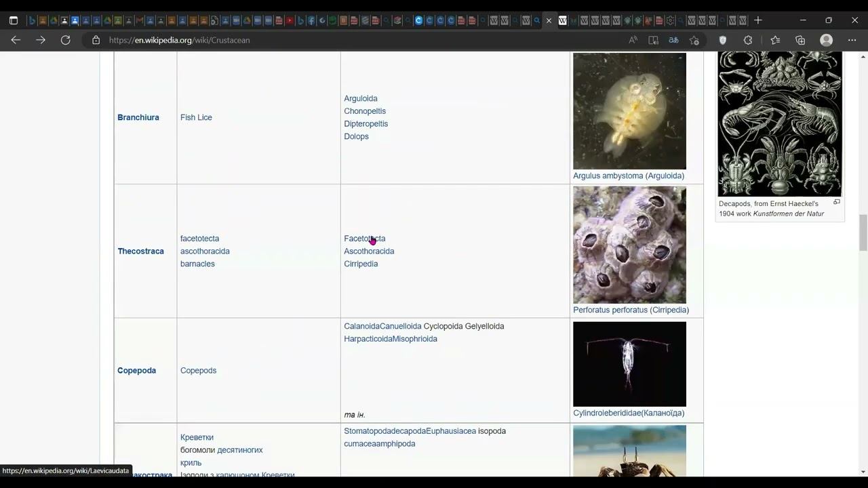Open the user profile avatar
Viewport: 868px width, 488px height.
coord(826,40)
